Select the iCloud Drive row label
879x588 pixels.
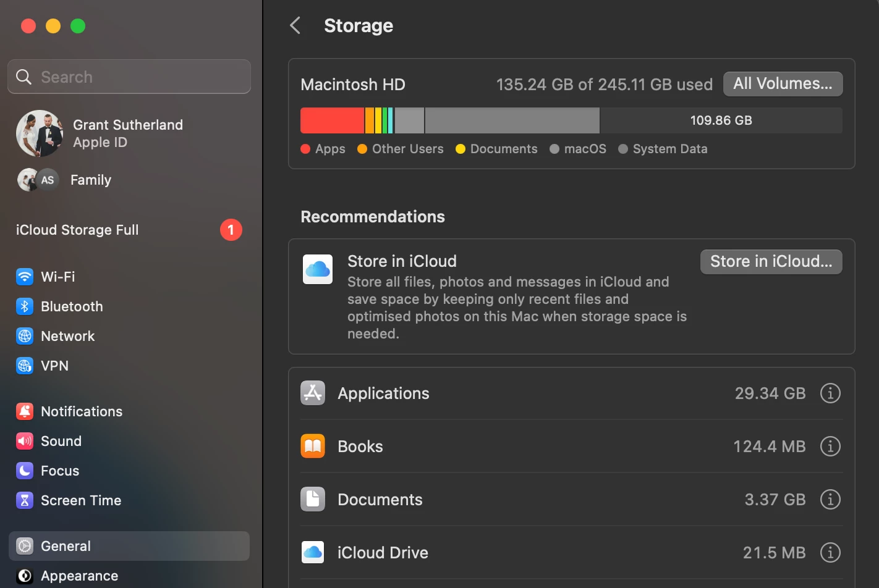pos(383,553)
